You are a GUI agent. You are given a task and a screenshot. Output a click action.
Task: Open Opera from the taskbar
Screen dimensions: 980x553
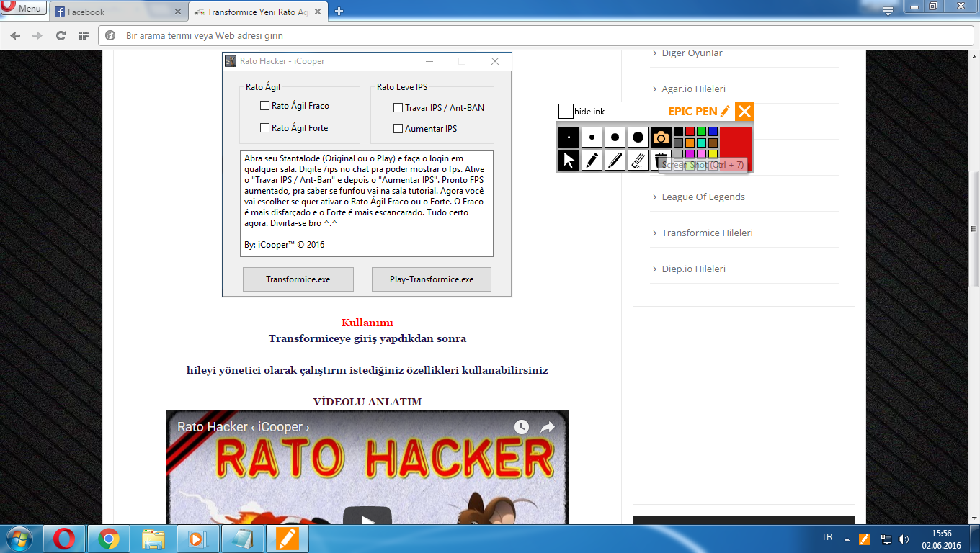(x=64, y=539)
